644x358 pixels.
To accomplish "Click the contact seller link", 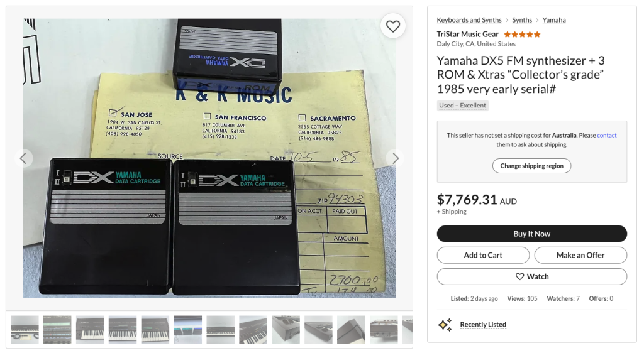I will 607,135.
